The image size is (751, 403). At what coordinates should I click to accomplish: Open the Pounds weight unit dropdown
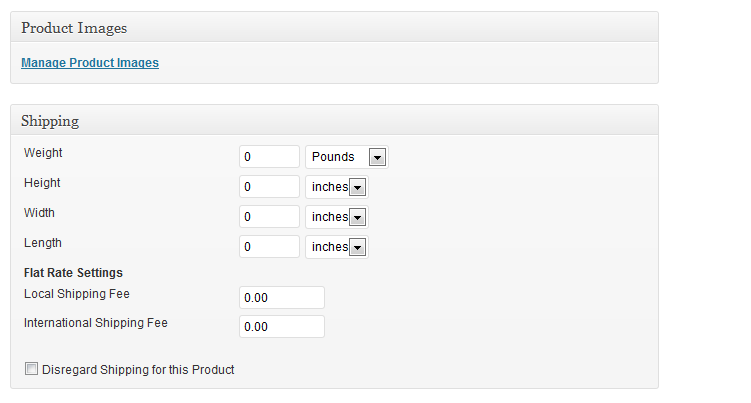click(346, 157)
